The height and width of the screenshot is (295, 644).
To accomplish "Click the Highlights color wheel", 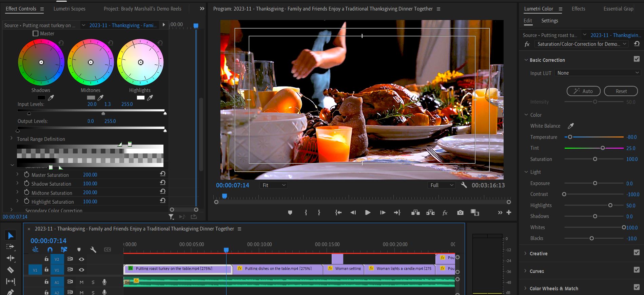I will click(x=140, y=62).
